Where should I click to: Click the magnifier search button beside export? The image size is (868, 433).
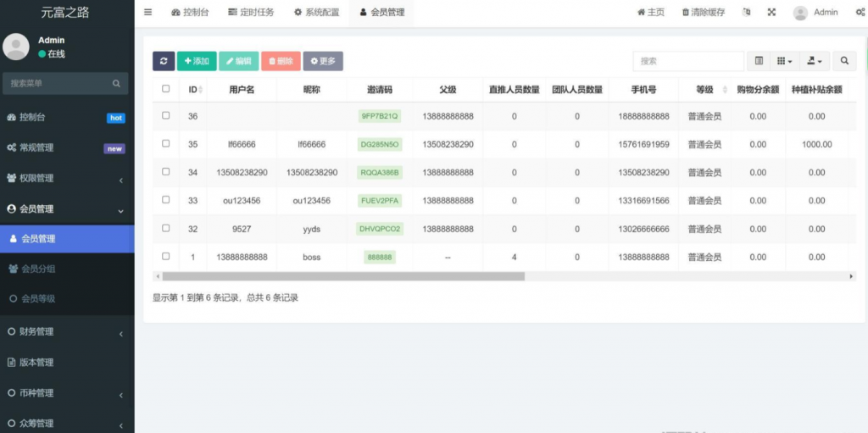coord(844,61)
